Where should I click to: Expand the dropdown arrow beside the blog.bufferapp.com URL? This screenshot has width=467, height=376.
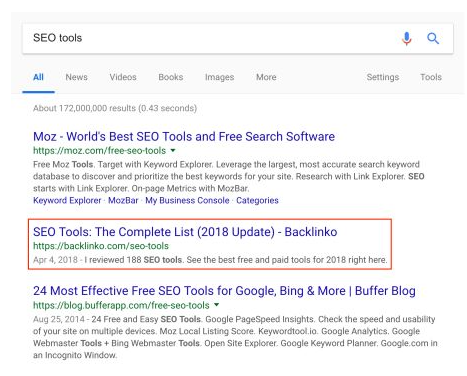pos(217,305)
